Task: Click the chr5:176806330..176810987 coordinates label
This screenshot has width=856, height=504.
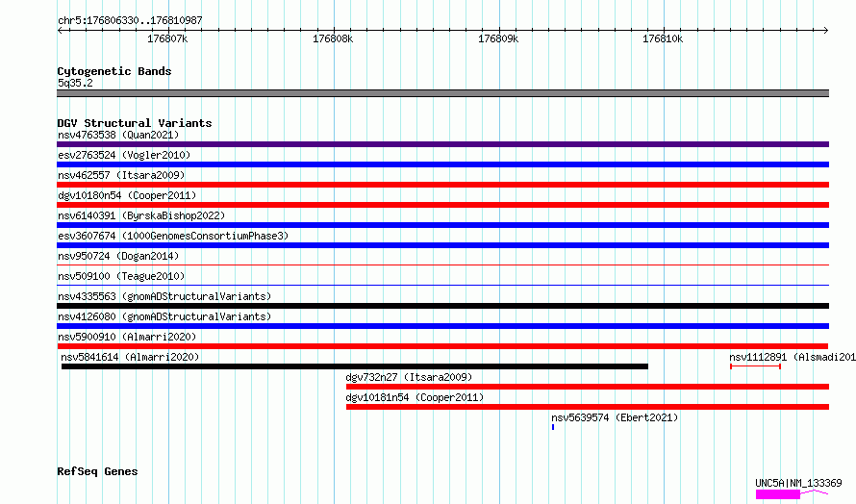Action: (130, 20)
